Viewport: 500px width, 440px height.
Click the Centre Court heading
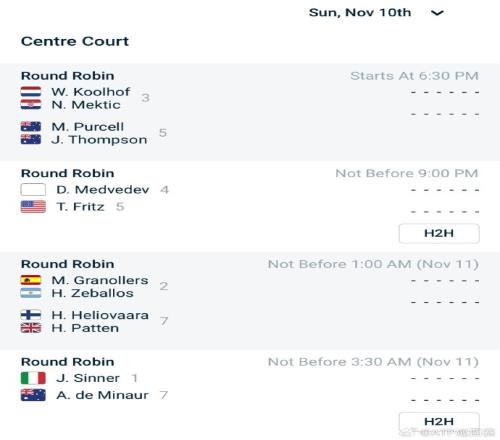pyautogui.click(x=75, y=41)
